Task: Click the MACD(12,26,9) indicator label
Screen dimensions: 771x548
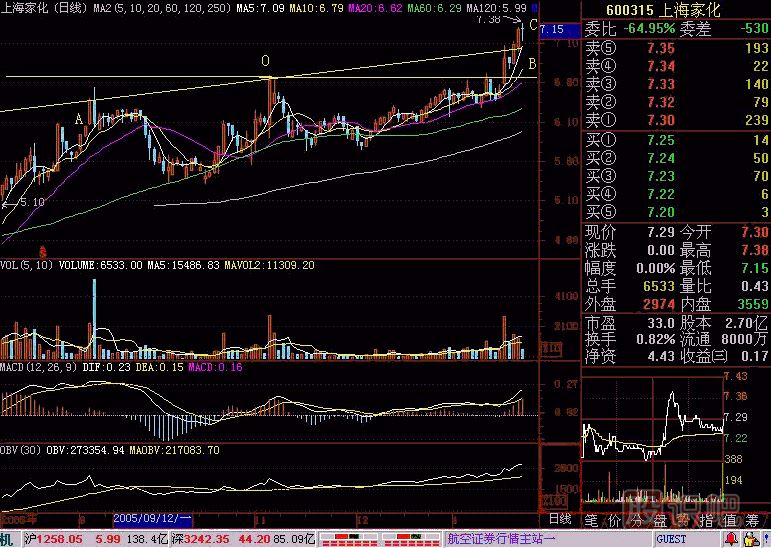Action: point(38,368)
